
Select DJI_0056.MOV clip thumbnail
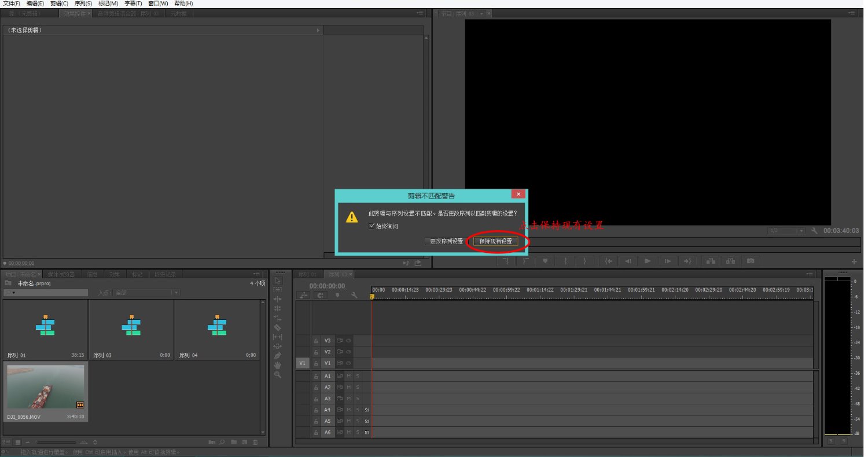[46, 388]
